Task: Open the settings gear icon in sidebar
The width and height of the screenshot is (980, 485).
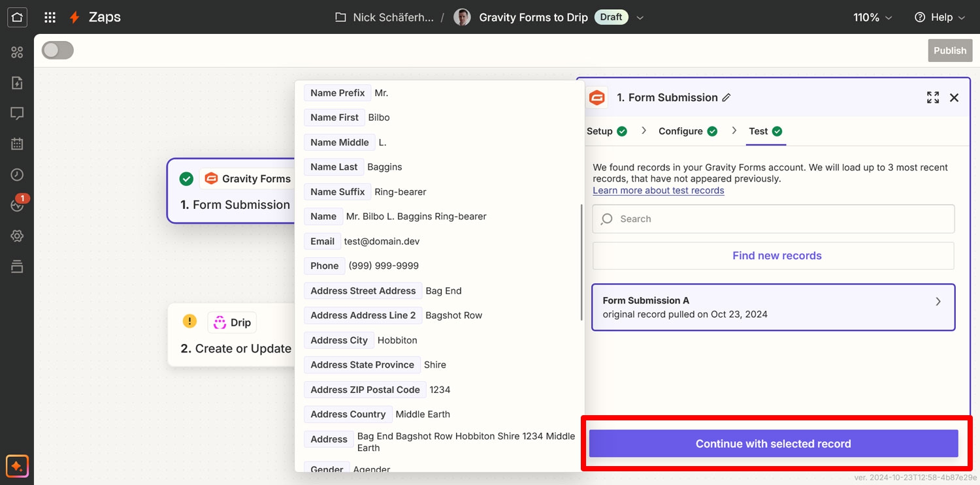Action: (x=17, y=236)
